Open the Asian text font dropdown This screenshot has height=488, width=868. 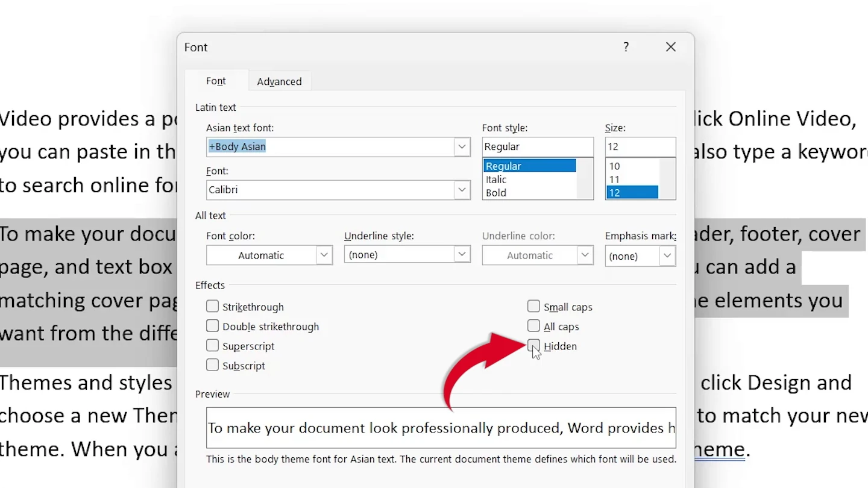click(x=462, y=146)
